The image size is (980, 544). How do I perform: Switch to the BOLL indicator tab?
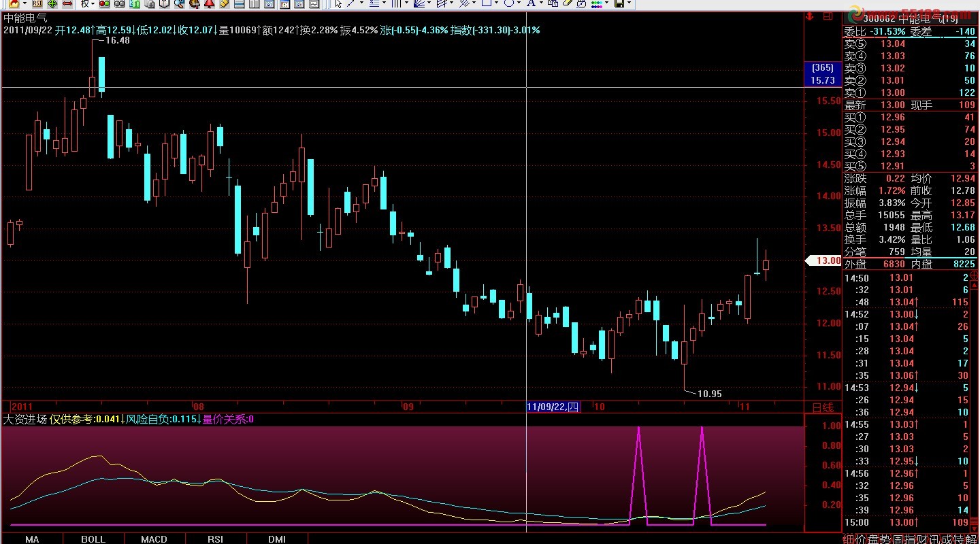(x=93, y=539)
